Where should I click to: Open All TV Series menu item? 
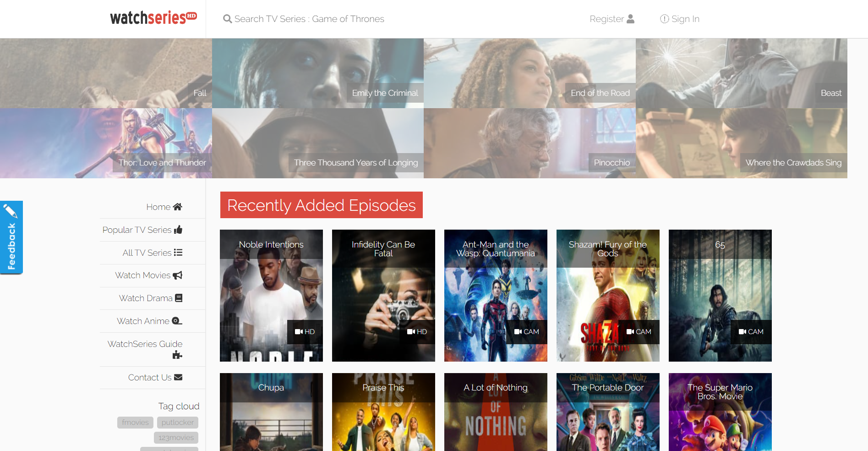(153, 253)
